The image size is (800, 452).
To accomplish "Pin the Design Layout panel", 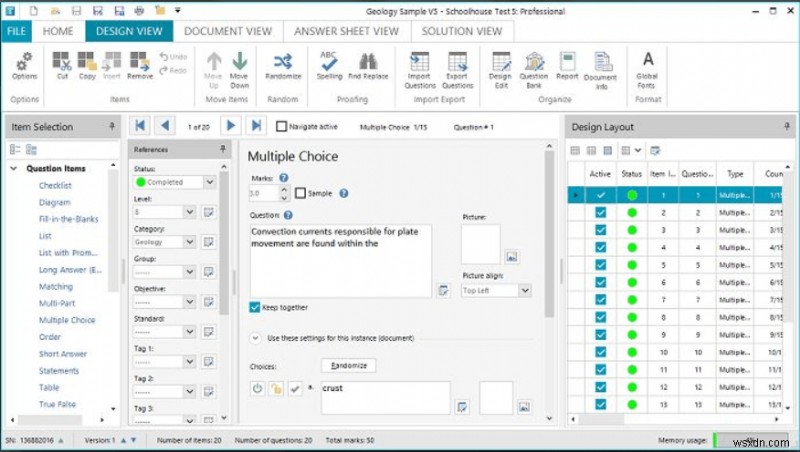I will (787, 126).
